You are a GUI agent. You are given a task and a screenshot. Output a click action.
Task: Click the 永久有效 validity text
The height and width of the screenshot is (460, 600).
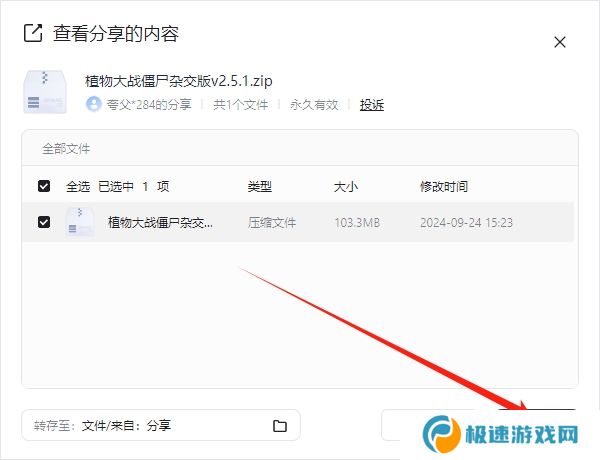314,104
